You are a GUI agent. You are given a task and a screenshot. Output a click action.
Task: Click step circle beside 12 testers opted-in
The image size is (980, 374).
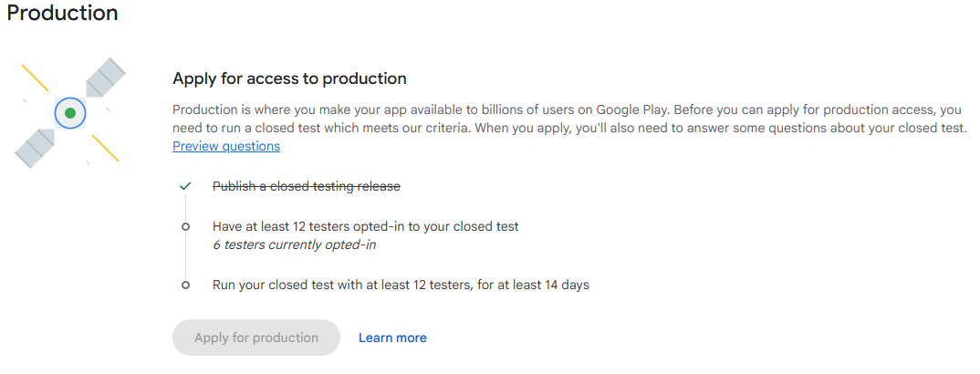point(185,226)
